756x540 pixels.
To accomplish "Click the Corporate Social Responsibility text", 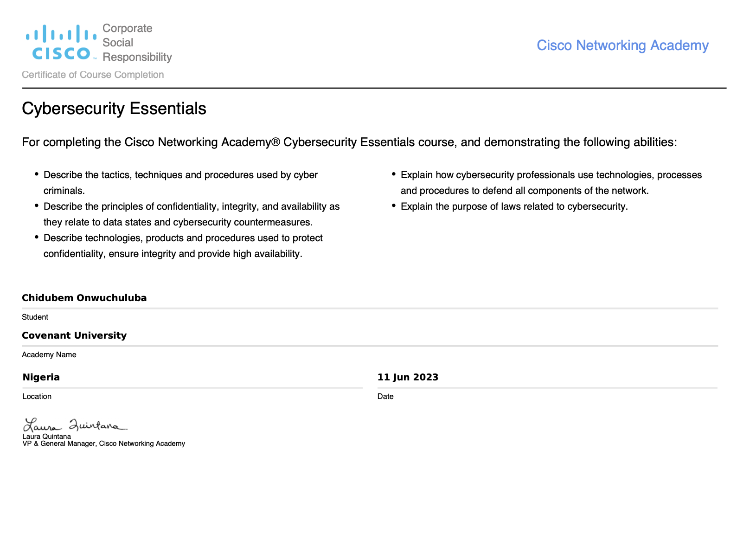I will point(137,43).
